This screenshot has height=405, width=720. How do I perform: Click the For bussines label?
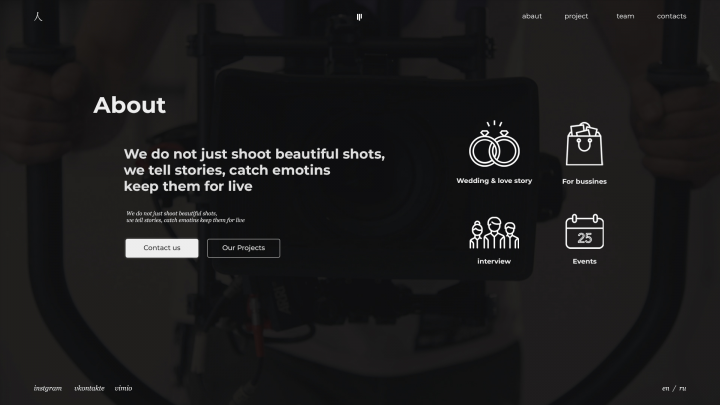(x=584, y=181)
